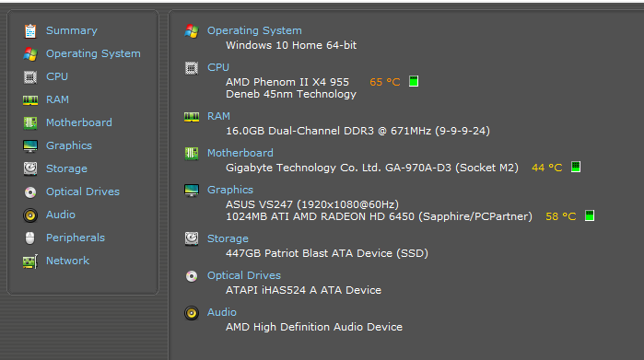Click the green graphics temperature indicator icon

(x=590, y=215)
